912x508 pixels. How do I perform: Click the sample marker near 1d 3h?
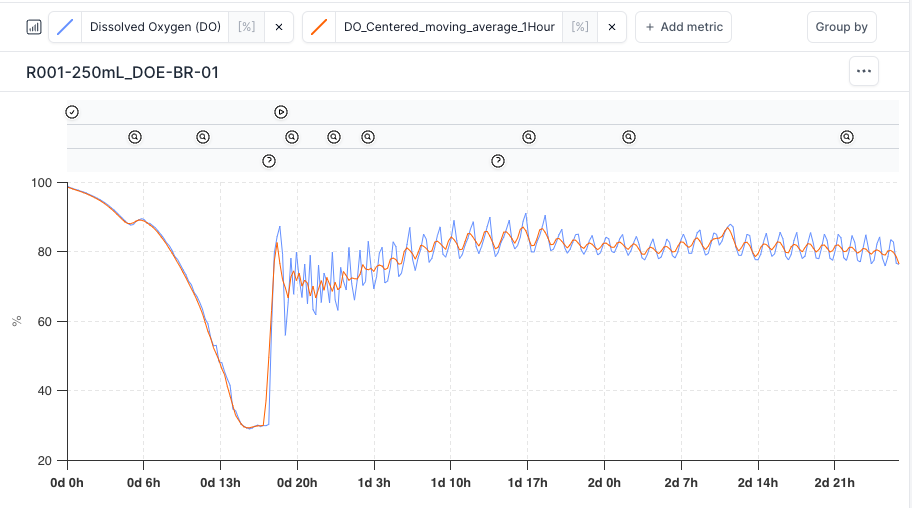click(x=367, y=137)
